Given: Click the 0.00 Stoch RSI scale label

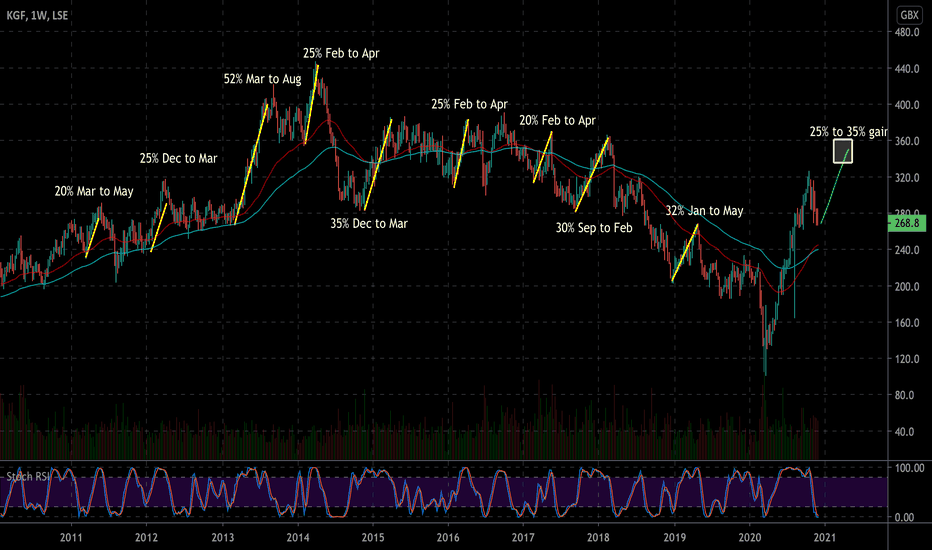Looking at the screenshot, I should 904,517.
